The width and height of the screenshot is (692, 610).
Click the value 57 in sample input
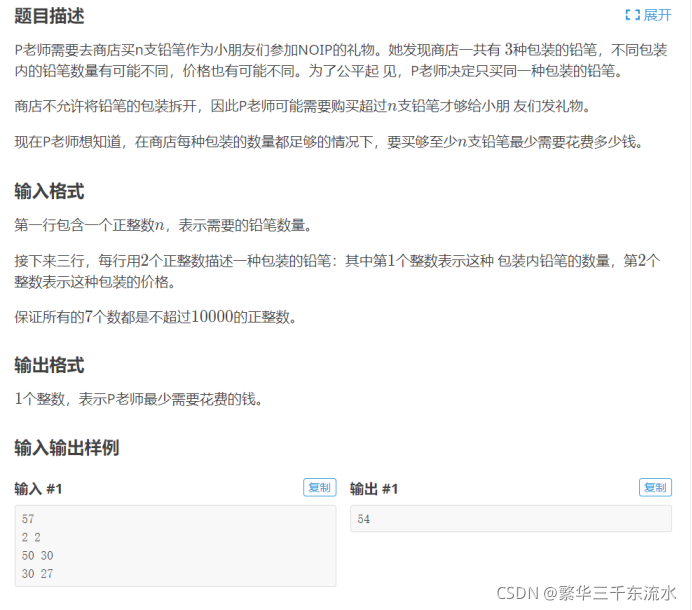[x=28, y=519]
